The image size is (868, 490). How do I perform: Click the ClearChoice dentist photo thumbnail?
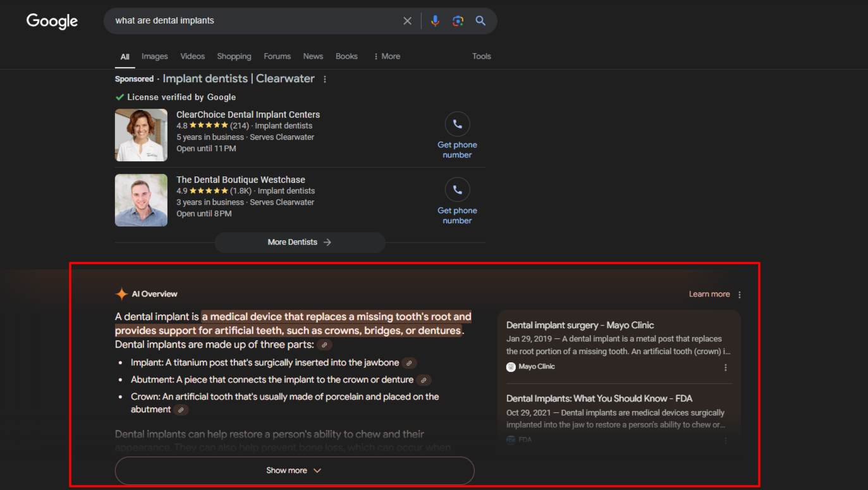pos(141,135)
